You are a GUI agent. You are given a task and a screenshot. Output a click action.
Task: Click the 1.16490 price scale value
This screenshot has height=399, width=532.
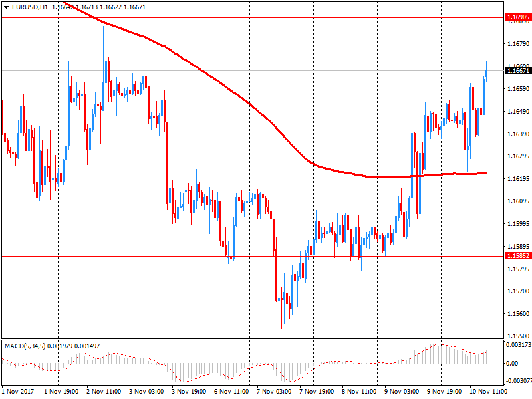click(518, 111)
